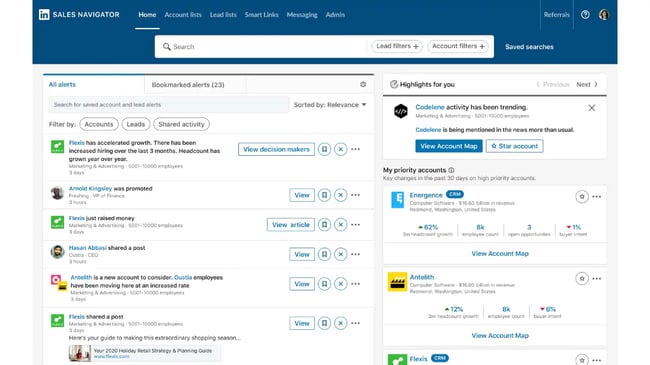Open the user profile avatar menu
This screenshot has height=365, width=650.
coord(604,15)
